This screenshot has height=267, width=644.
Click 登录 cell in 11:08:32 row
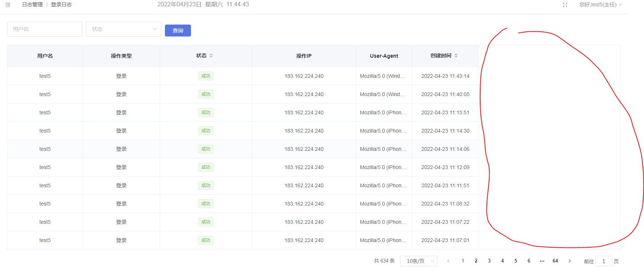121,204
